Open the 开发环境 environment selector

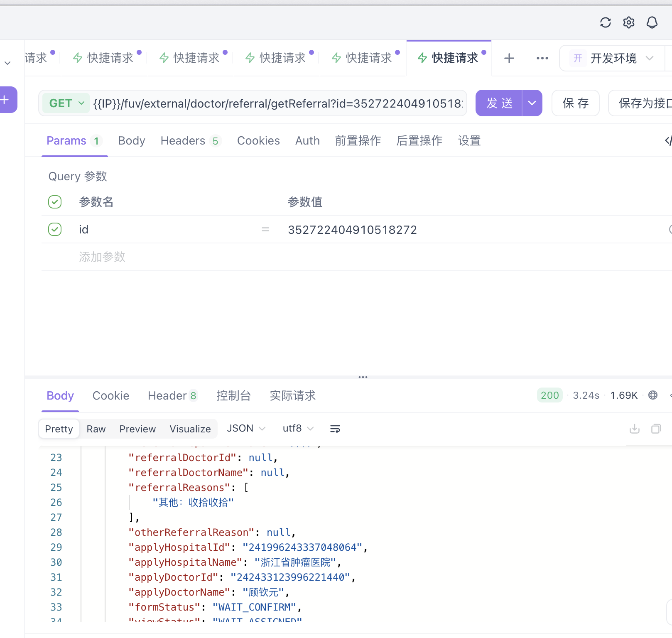612,58
